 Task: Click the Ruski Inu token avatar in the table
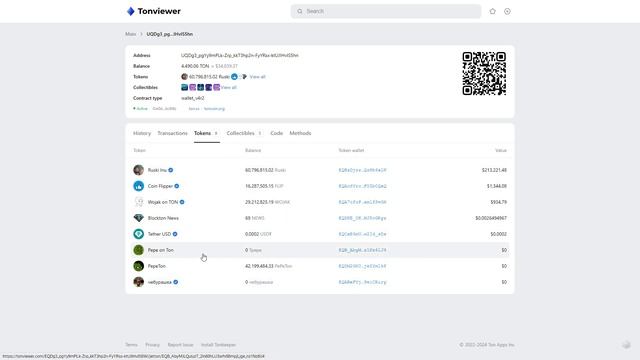tap(138, 170)
